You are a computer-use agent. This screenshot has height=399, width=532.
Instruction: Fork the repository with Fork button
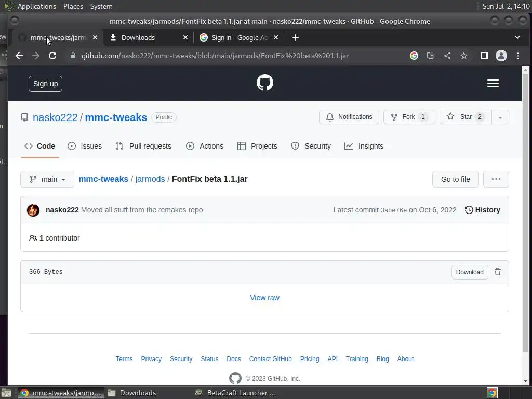(x=409, y=117)
